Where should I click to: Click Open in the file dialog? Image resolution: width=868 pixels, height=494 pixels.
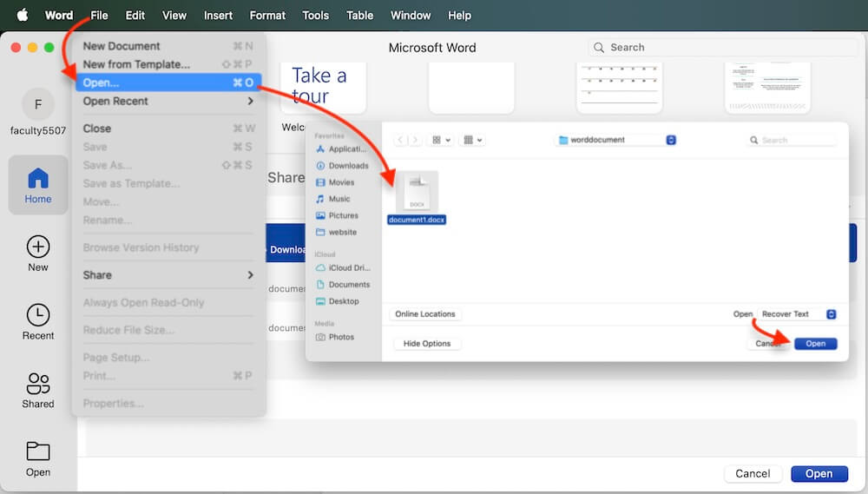[815, 343]
